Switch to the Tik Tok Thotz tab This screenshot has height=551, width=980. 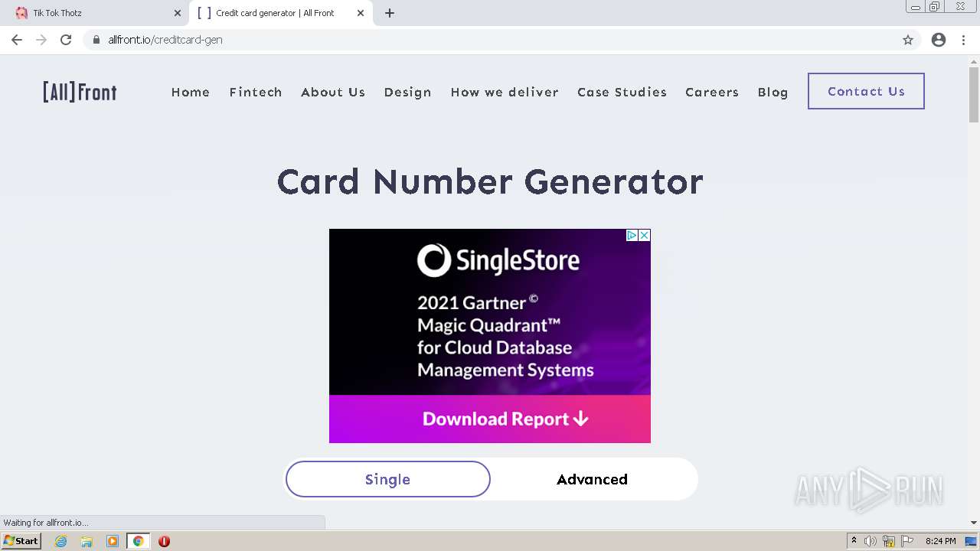[94, 13]
